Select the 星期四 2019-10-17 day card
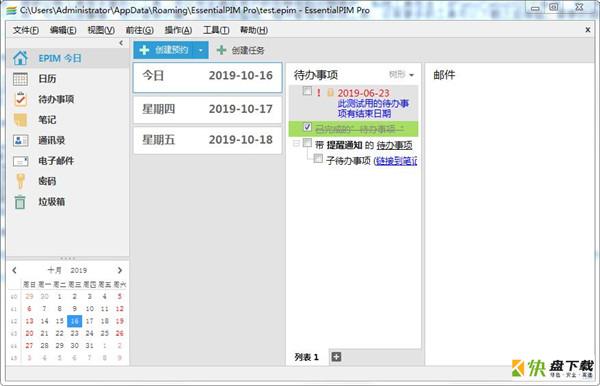This screenshot has height=386, width=600. coord(207,109)
